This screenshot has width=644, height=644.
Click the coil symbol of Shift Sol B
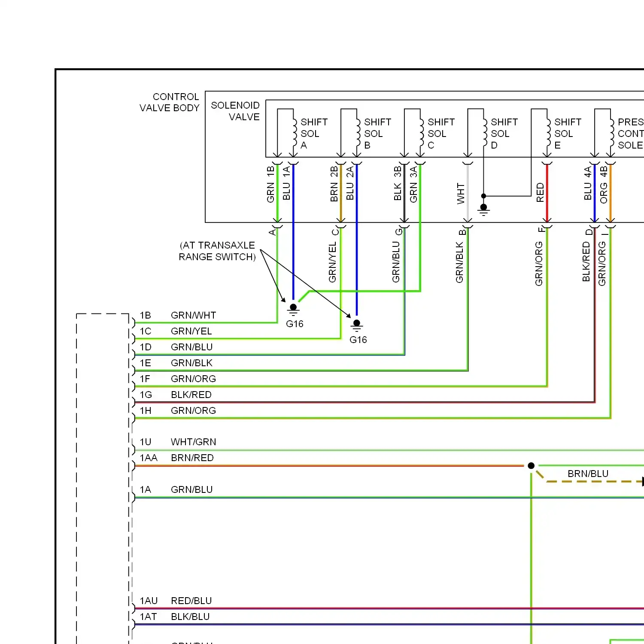(358, 134)
